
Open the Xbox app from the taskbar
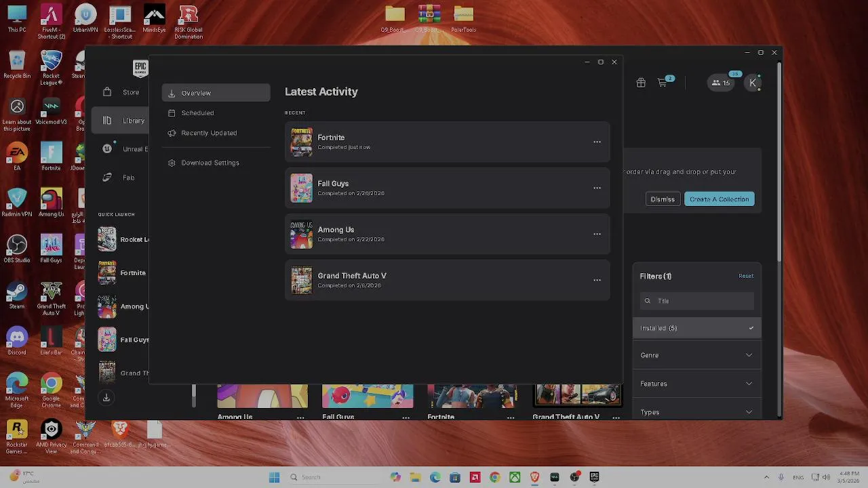[x=515, y=477]
